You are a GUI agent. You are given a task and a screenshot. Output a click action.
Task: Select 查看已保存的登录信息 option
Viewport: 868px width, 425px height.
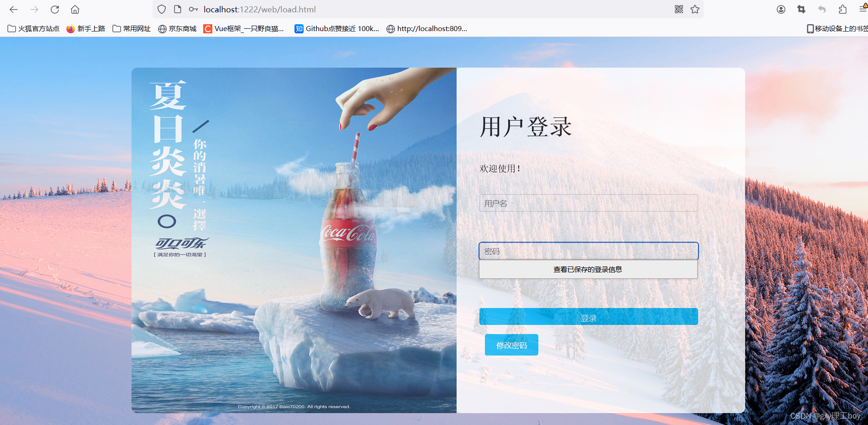click(588, 269)
